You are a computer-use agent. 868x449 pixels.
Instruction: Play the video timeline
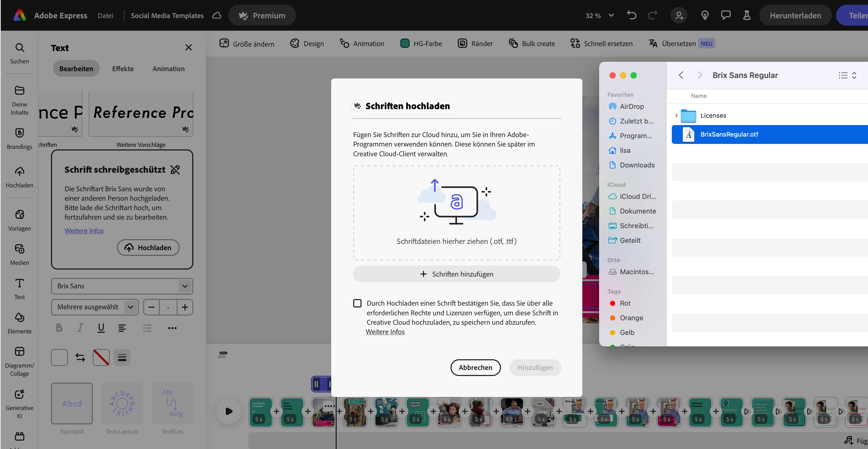pyautogui.click(x=229, y=411)
